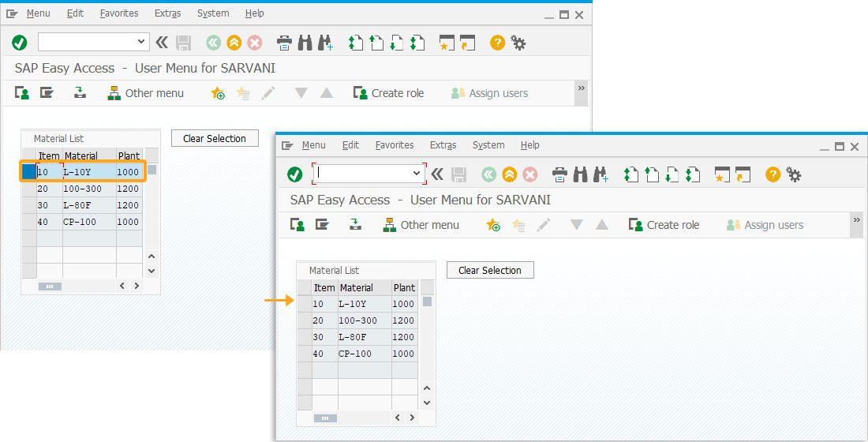Click Clear Selection button in front window
The width and height of the screenshot is (868, 442).
coord(490,270)
